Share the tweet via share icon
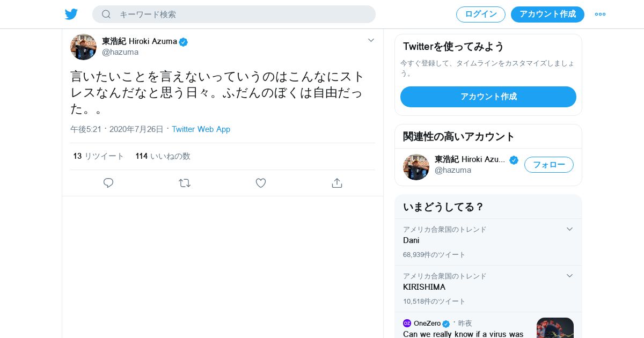 [337, 183]
